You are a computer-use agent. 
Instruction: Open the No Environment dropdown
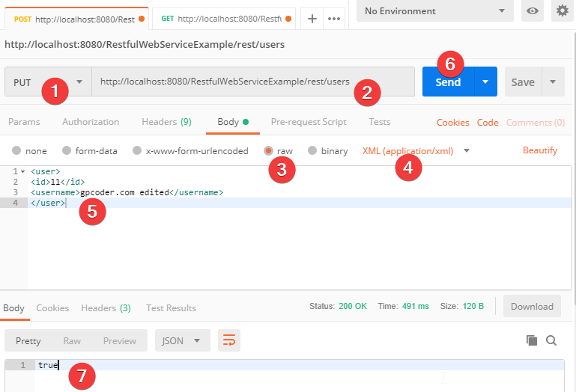pyautogui.click(x=435, y=11)
